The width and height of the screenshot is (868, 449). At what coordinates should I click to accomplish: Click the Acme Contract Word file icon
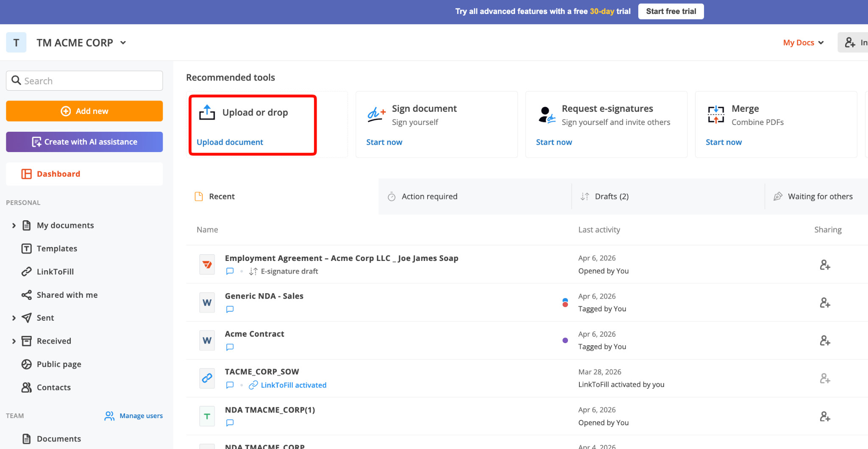coord(207,340)
